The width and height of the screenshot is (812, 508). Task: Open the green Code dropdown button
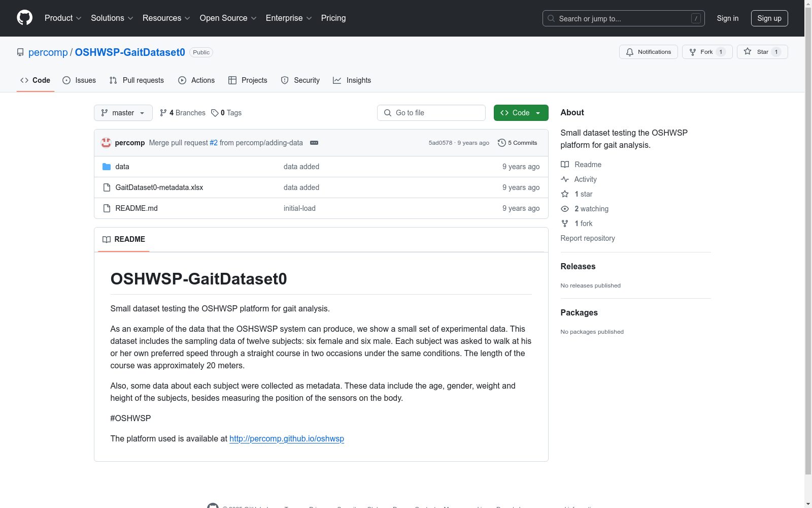click(521, 113)
